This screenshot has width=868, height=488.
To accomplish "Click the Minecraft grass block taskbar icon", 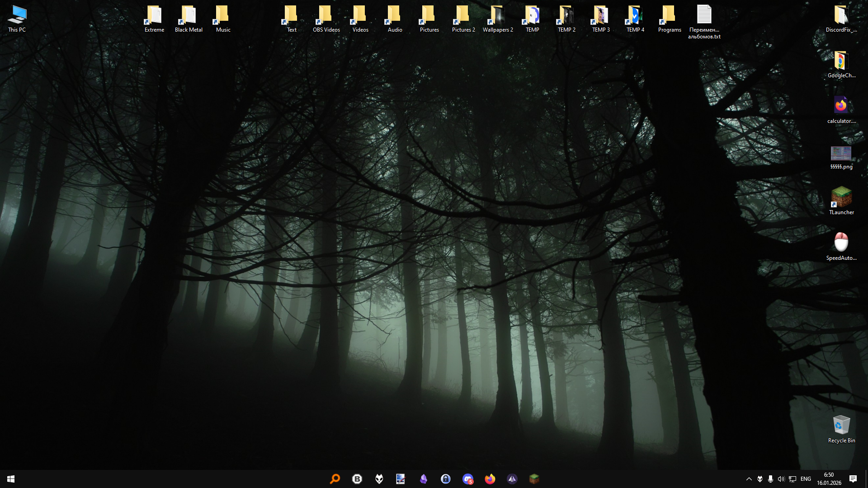I will (534, 479).
